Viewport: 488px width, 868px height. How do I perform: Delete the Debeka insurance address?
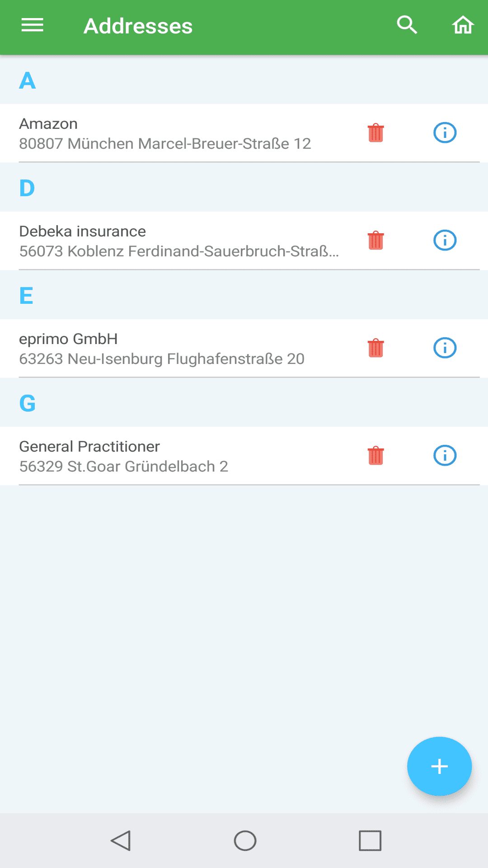(375, 241)
